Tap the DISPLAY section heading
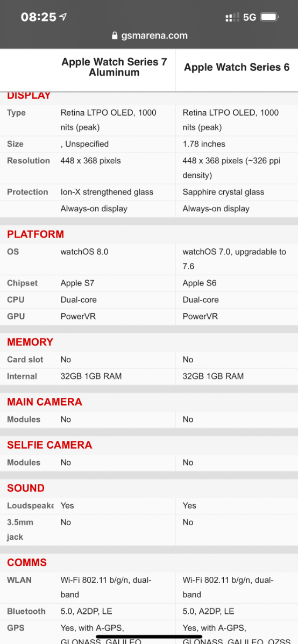Viewport: 298px width, 644px height. point(29,96)
